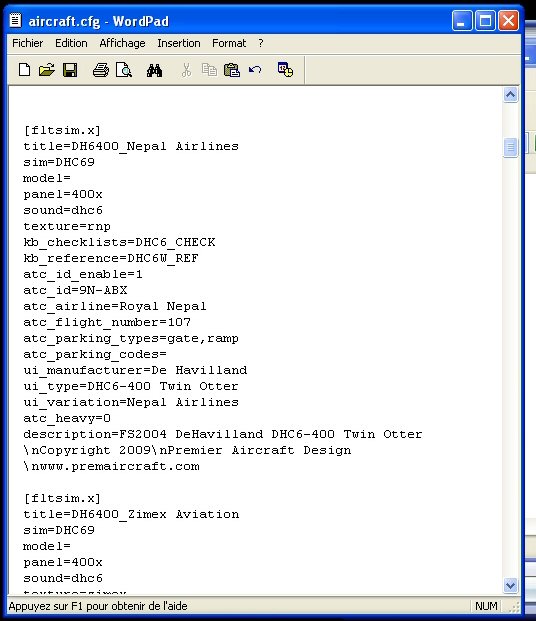Viewport: 536px width, 621px height.
Task: Print the document with the printer icon
Action: [x=101, y=70]
